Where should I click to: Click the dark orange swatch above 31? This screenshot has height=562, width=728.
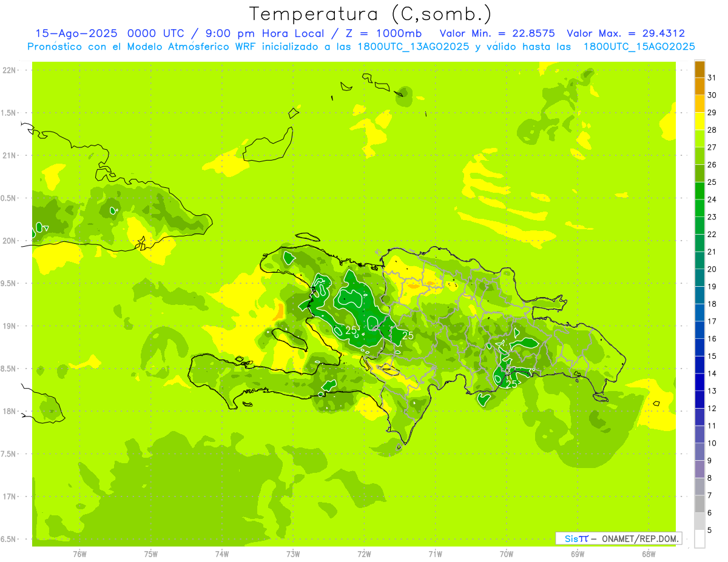(x=699, y=69)
